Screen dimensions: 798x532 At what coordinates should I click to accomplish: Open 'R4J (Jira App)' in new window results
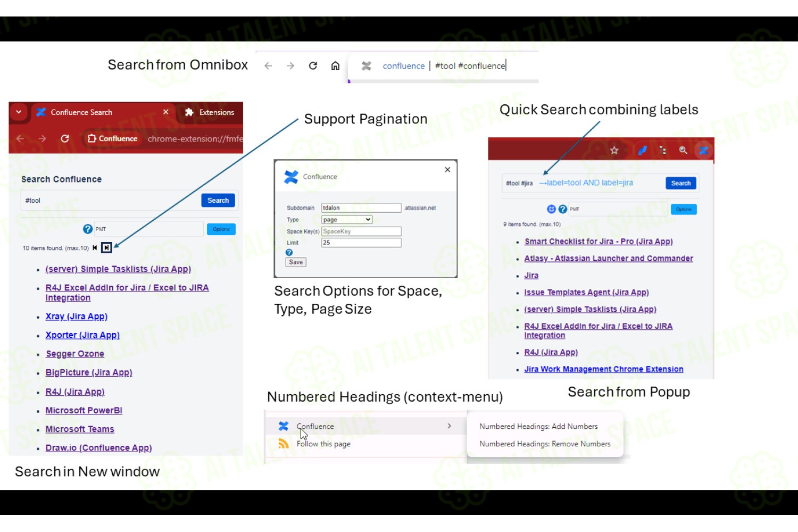click(75, 392)
